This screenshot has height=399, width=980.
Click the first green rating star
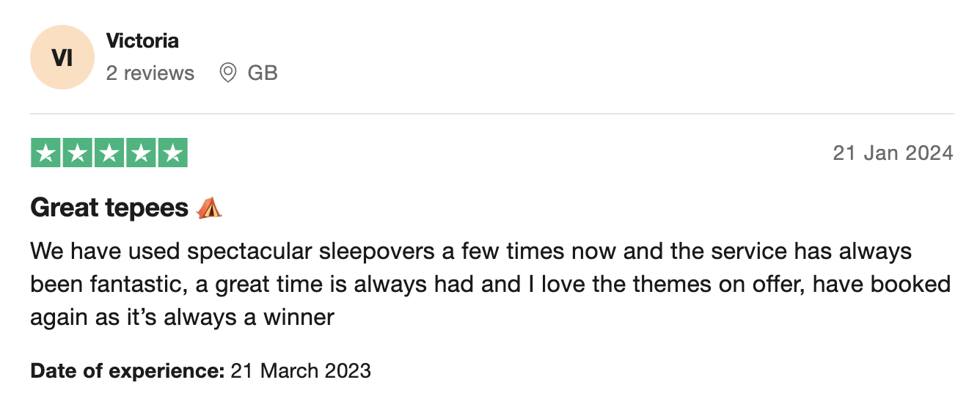tap(45, 153)
